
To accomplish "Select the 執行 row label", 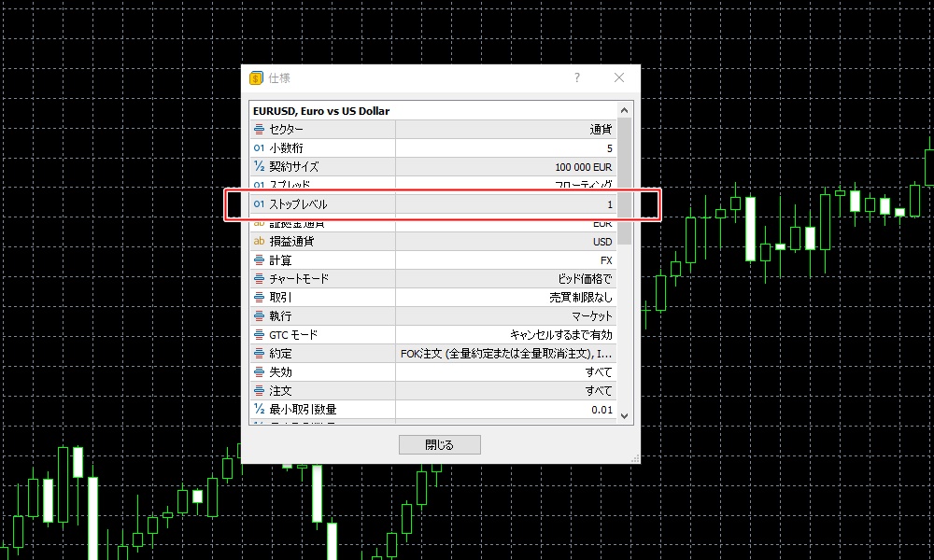I will click(280, 316).
